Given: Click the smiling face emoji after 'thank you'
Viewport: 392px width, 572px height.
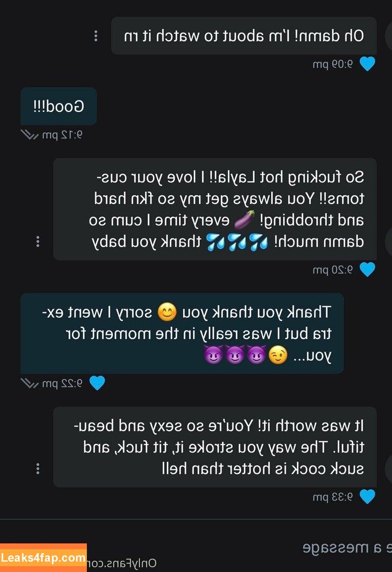Looking at the screenshot, I should [x=167, y=312].
